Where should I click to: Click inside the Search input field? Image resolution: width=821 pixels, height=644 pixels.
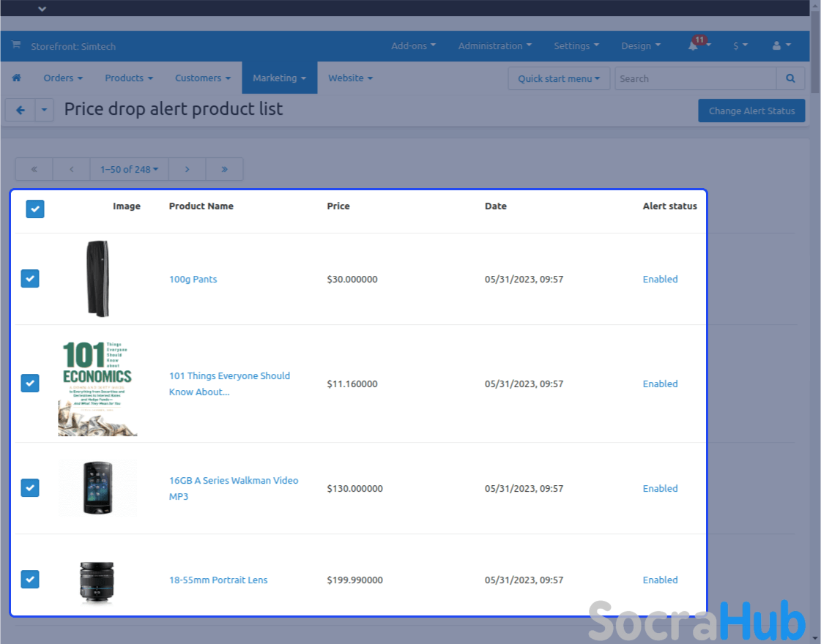tap(694, 78)
